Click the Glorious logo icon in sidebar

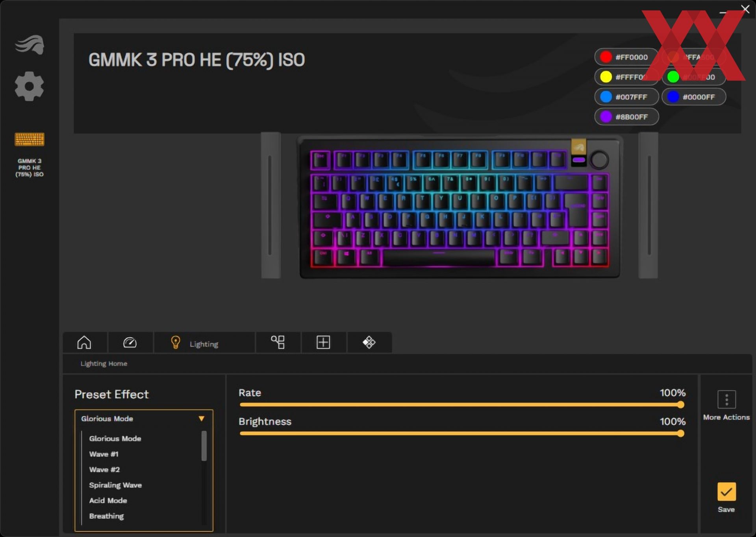[30, 44]
